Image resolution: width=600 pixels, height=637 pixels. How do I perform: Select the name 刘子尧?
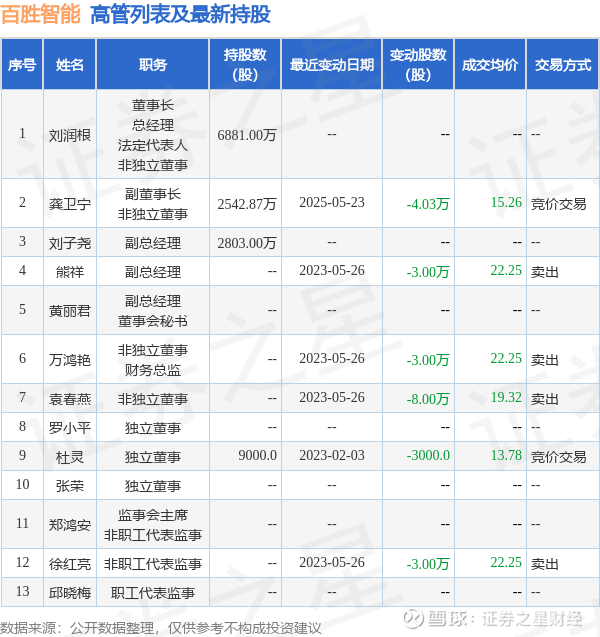point(70,243)
